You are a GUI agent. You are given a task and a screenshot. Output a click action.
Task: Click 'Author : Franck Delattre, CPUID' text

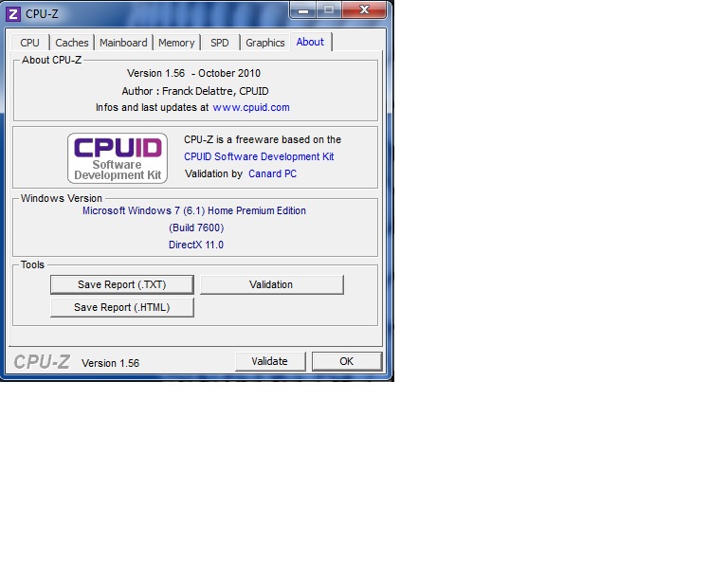(x=195, y=91)
